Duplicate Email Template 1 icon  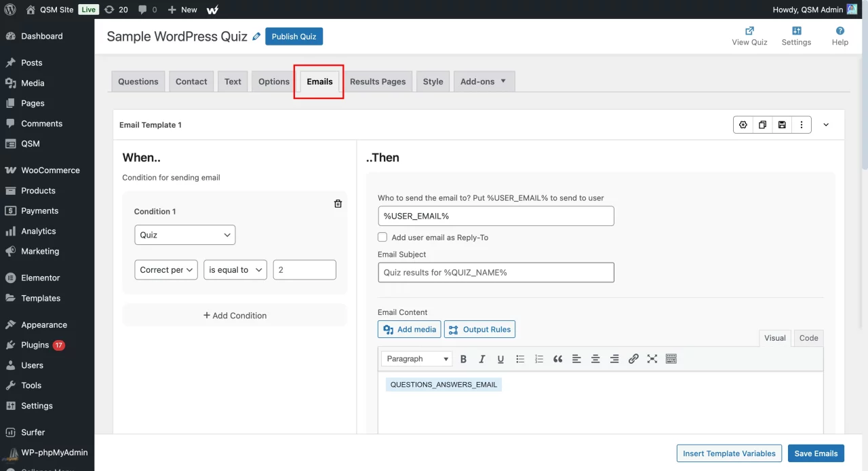tap(763, 125)
